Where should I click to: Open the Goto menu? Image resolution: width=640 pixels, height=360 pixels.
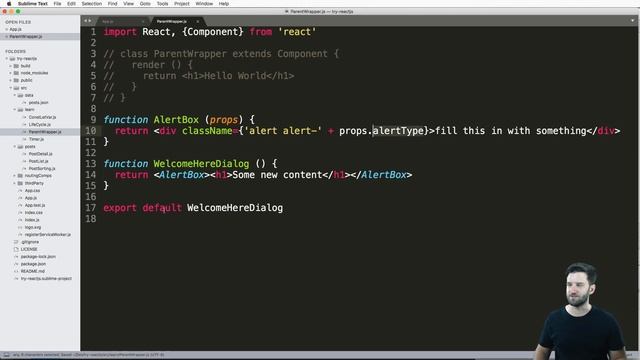tap(145, 4)
